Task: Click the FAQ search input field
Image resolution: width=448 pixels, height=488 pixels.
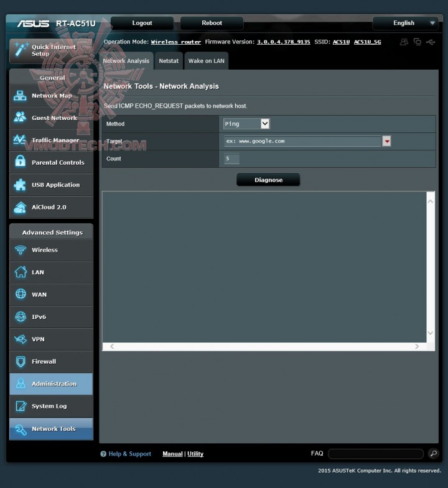Action: (376, 453)
